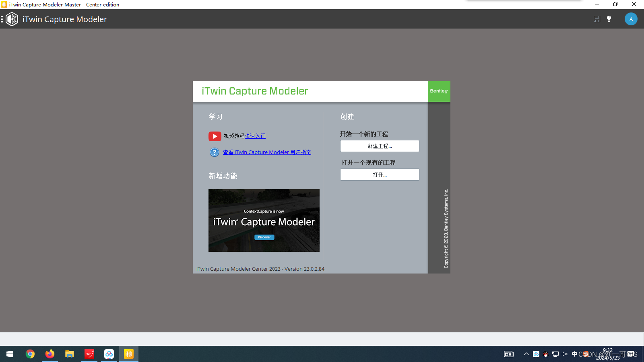Click the save project icon in header

(597, 19)
